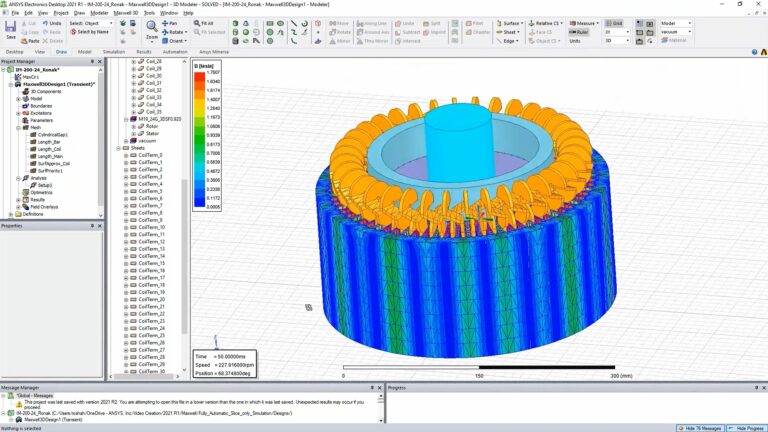Switch to the Simulation ribbon tab

(x=114, y=51)
